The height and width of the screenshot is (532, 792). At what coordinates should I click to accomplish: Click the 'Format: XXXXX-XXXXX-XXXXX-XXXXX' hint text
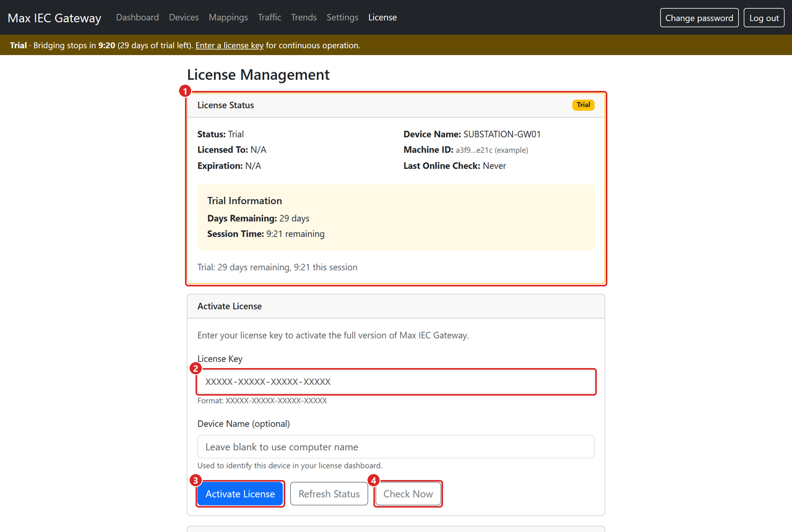click(x=262, y=401)
